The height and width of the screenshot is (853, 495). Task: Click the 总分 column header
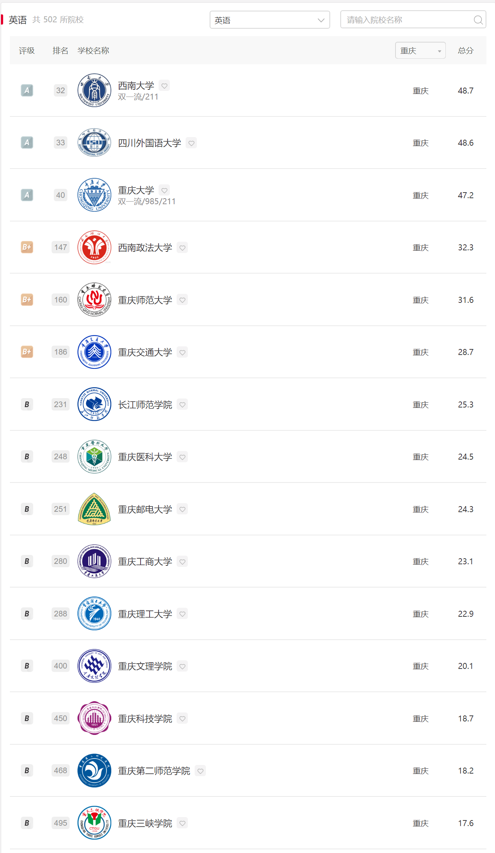pyautogui.click(x=465, y=51)
